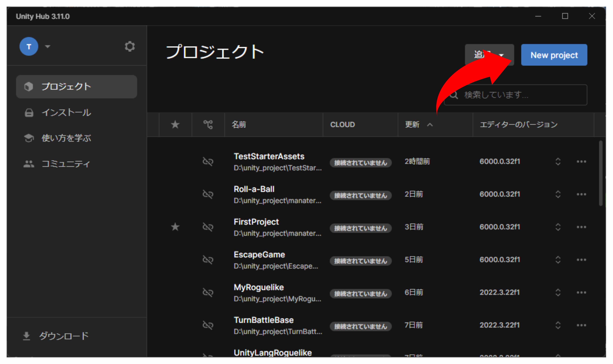
Task: Open preferences with the gear icon
Action: 130,46
